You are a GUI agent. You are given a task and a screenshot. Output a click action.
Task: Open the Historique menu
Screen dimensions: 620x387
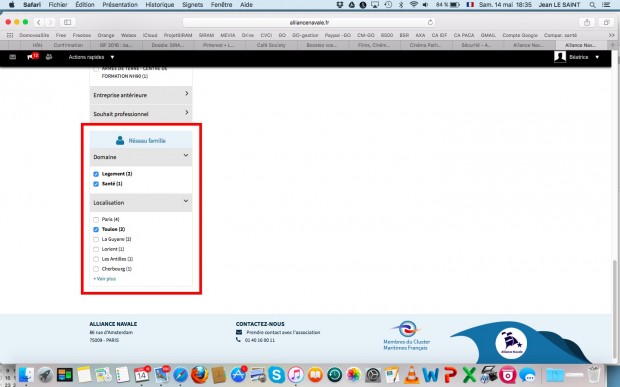159,5
